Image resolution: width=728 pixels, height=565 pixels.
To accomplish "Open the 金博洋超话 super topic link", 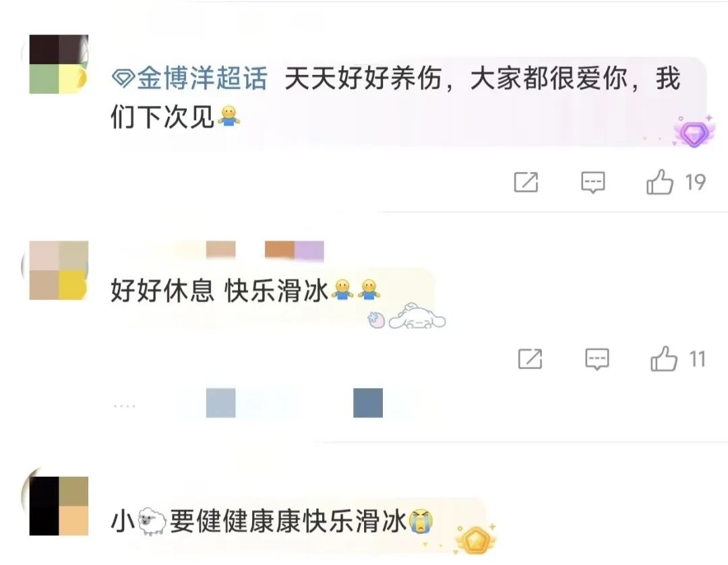I will tap(202, 78).
